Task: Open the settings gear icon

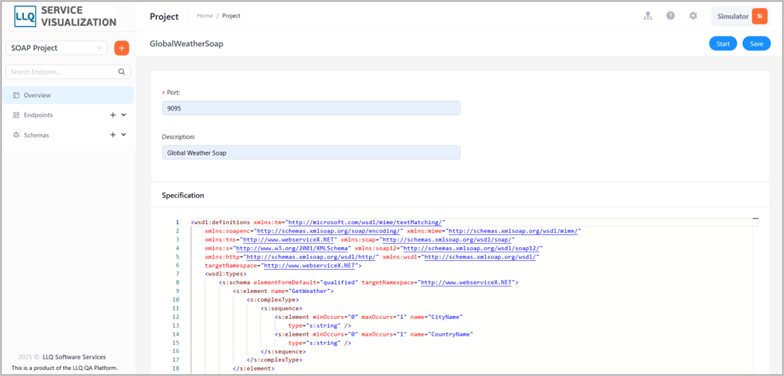Action: 693,16
